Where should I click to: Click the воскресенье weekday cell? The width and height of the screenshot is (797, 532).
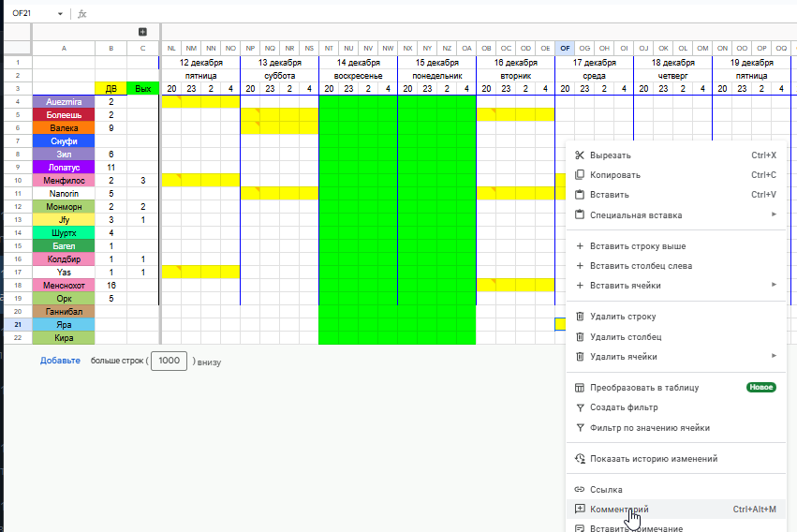tap(359, 76)
